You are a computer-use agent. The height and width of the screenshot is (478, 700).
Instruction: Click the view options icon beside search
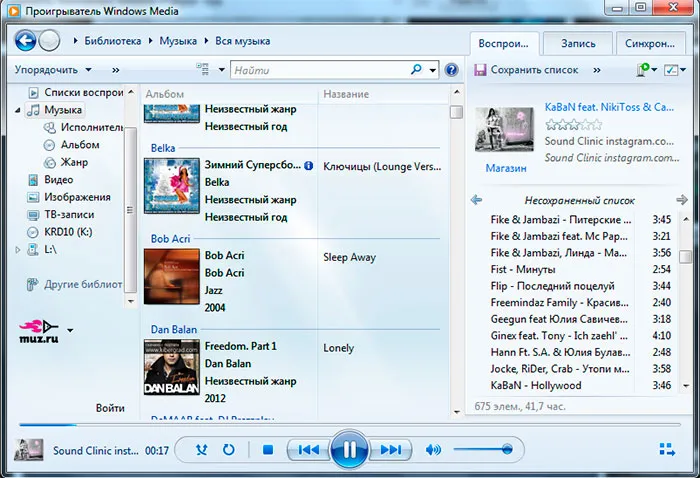[x=203, y=69]
